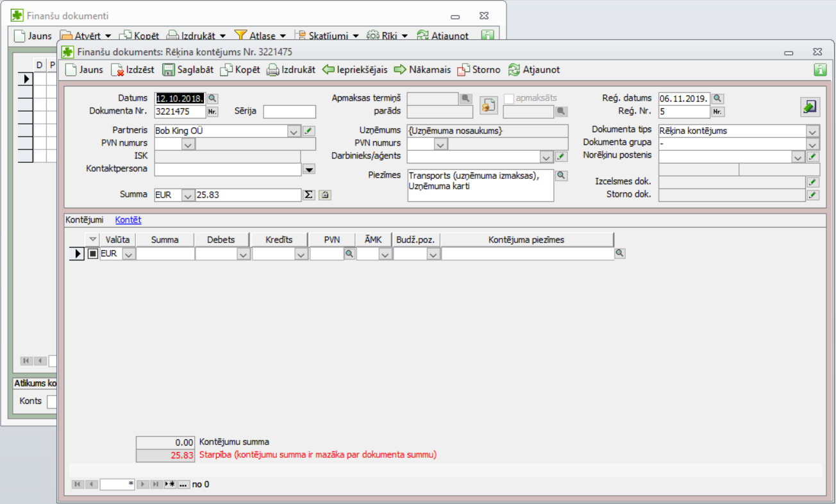Click the green lock icon in the document toolbar
The height and width of the screenshot is (504, 836).
820,70
